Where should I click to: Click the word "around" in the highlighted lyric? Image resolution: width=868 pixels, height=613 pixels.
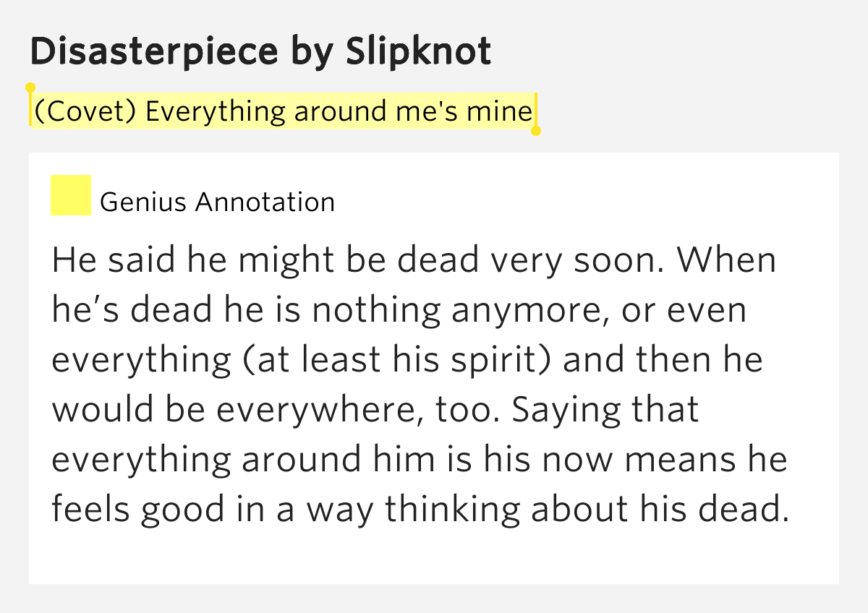tap(342, 111)
